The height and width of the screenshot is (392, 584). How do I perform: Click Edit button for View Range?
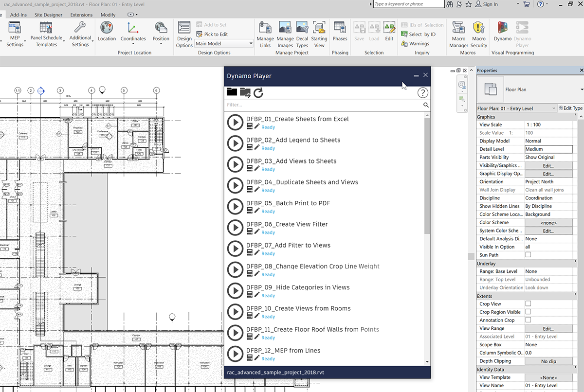pyautogui.click(x=548, y=328)
